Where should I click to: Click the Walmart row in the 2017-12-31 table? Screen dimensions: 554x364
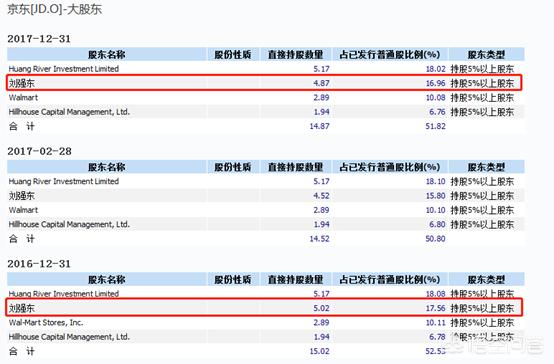coord(266,98)
